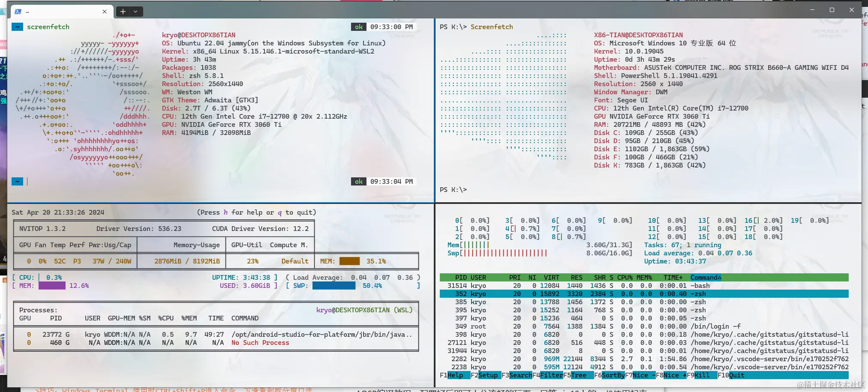Click the zsh prompt cursor after the second "~"
The height and width of the screenshot is (392, 868).
coord(27,182)
